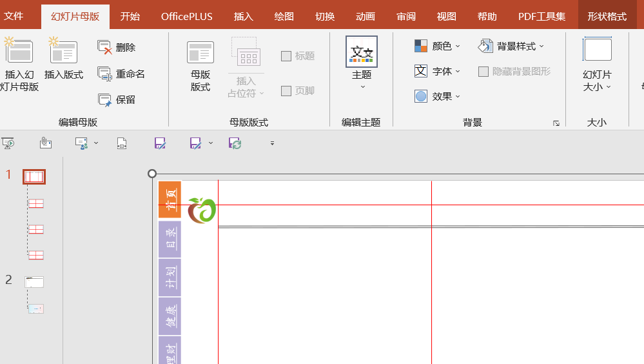Click the email attachment paperclip icon
This screenshot has height=364, width=644.
click(46, 143)
